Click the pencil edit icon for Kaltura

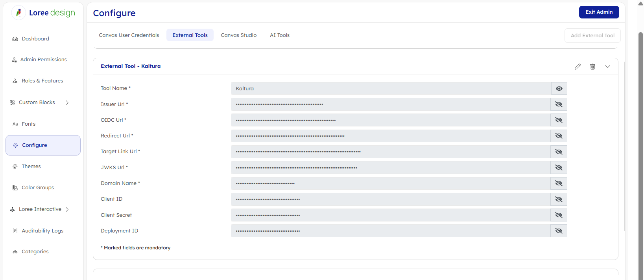(578, 67)
